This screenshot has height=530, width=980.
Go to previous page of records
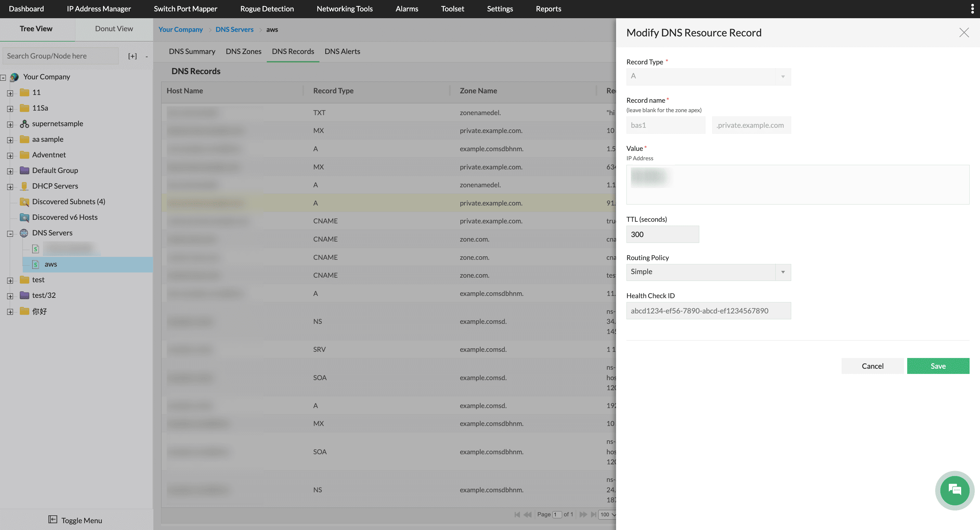click(x=528, y=514)
